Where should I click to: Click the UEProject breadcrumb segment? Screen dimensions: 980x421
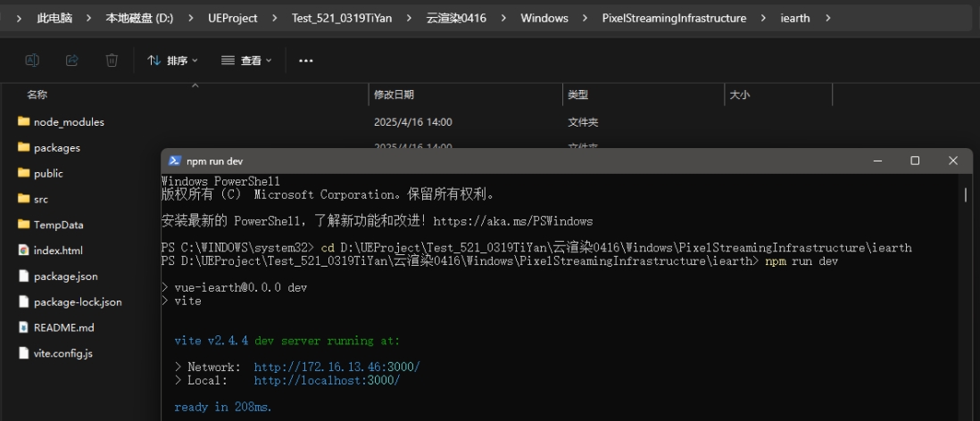pyautogui.click(x=232, y=18)
